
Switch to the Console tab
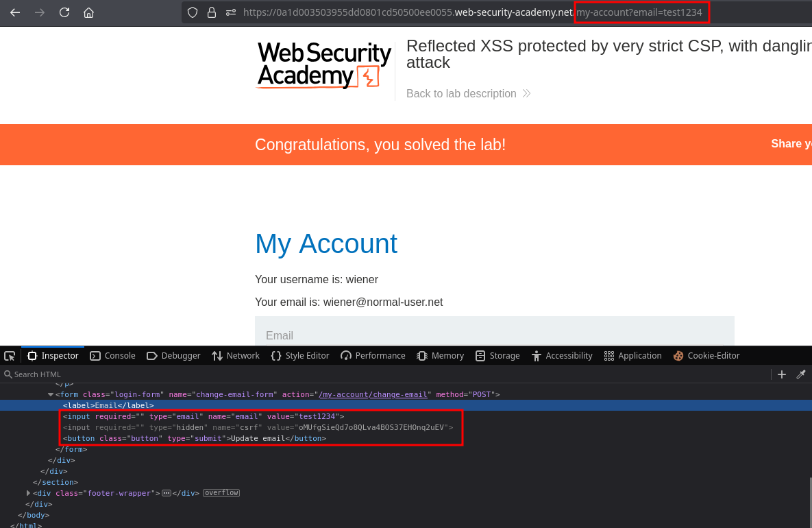113,356
